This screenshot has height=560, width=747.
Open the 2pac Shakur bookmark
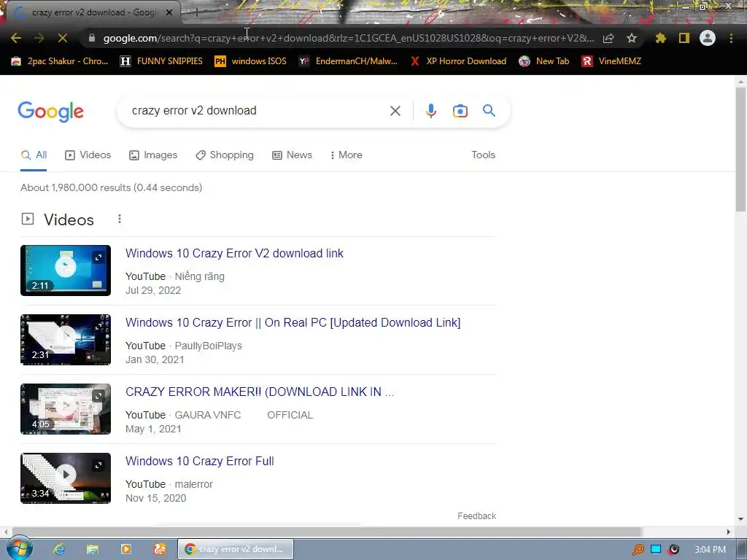coord(60,61)
